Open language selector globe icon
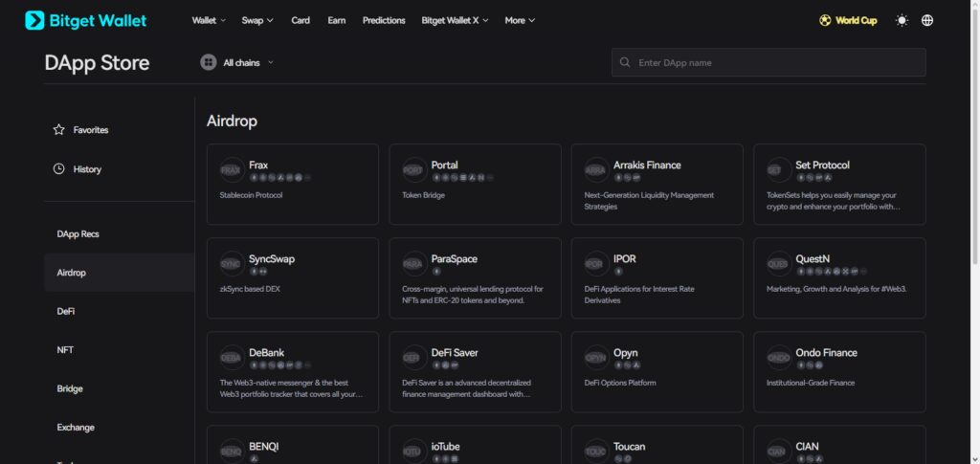980x464 pixels. (927, 21)
